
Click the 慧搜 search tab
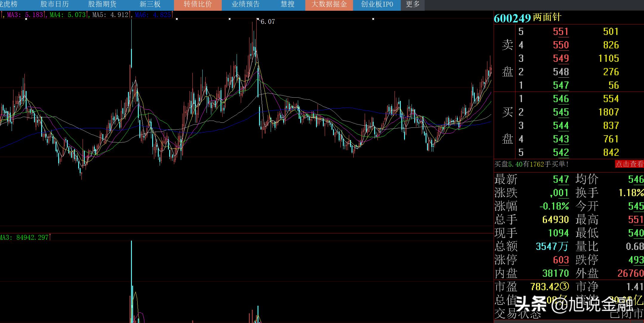[287, 4]
